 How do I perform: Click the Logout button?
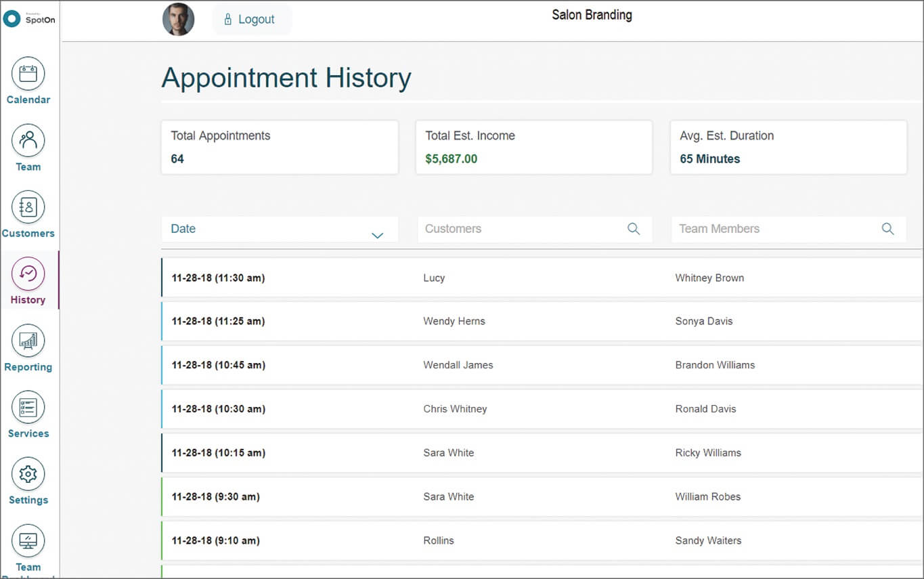(x=251, y=19)
